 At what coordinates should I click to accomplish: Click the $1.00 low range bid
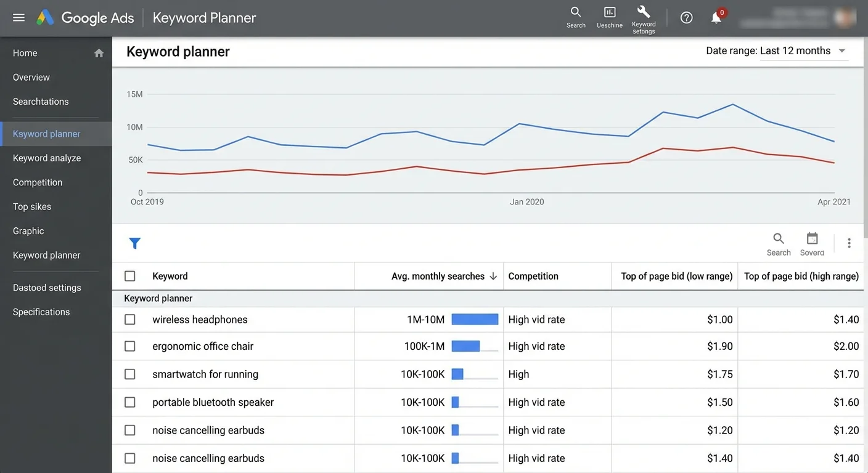point(720,320)
